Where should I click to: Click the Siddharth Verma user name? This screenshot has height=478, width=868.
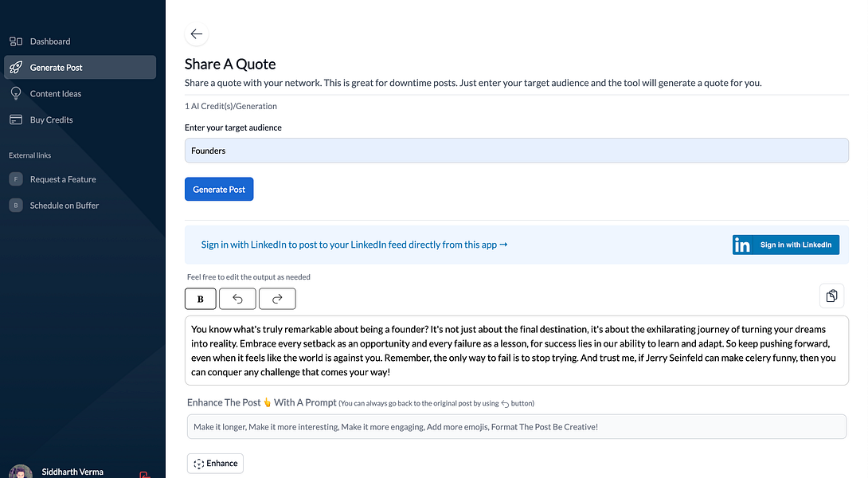72,472
